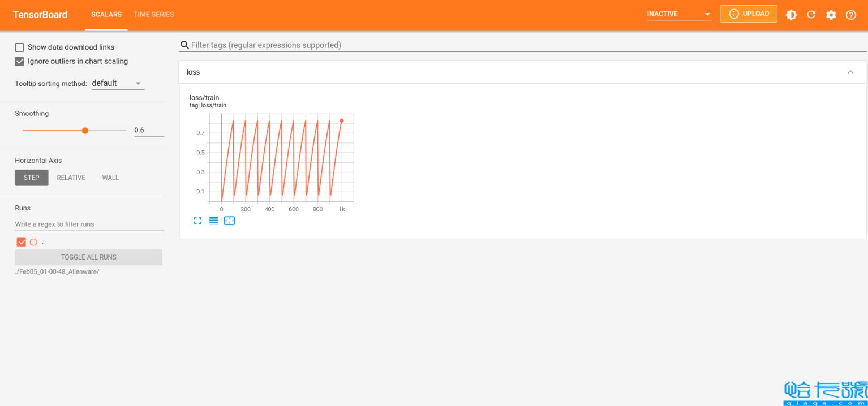
Task: Click the Upload button
Action: pos(748,14)
